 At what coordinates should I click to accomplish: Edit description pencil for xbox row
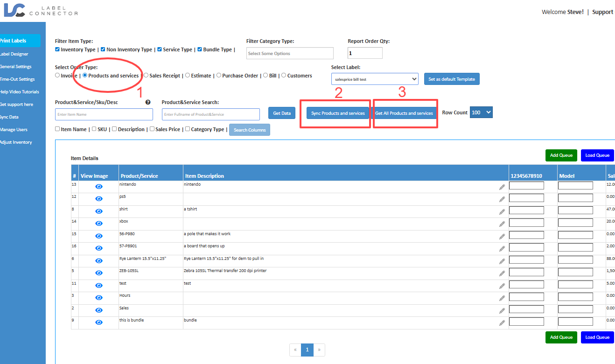click(502, 224)
